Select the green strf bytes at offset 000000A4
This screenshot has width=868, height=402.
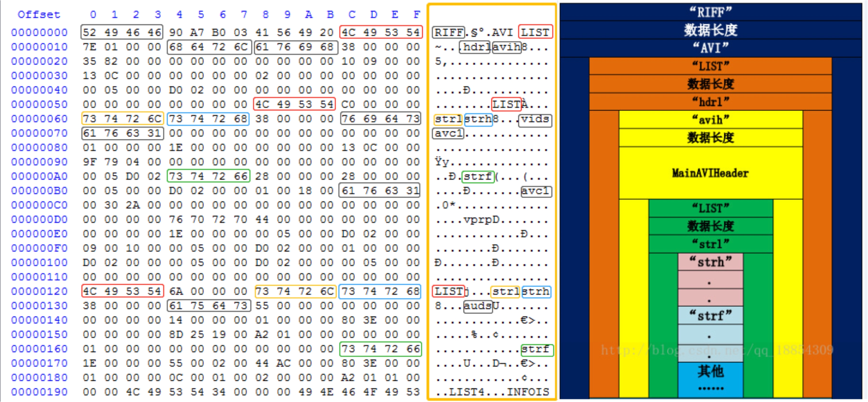click(208, 176)
